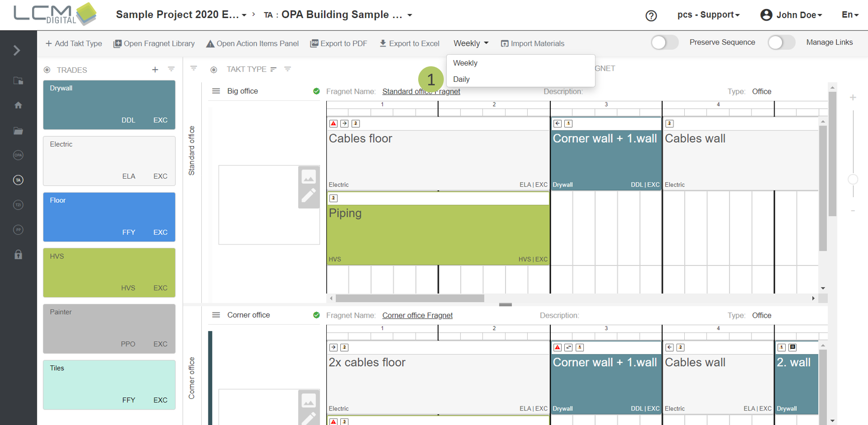Click the filter icon next to Trades
The image size is (868, 425).
171,69
